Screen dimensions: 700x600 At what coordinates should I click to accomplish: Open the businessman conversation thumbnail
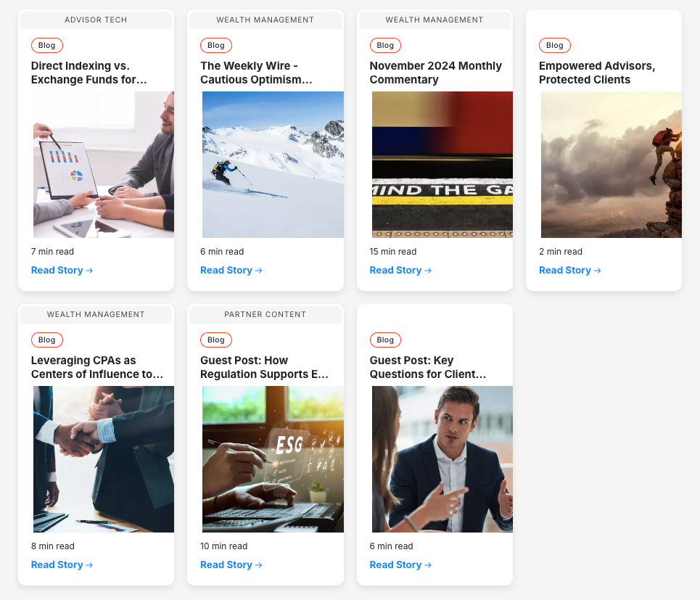442,459
